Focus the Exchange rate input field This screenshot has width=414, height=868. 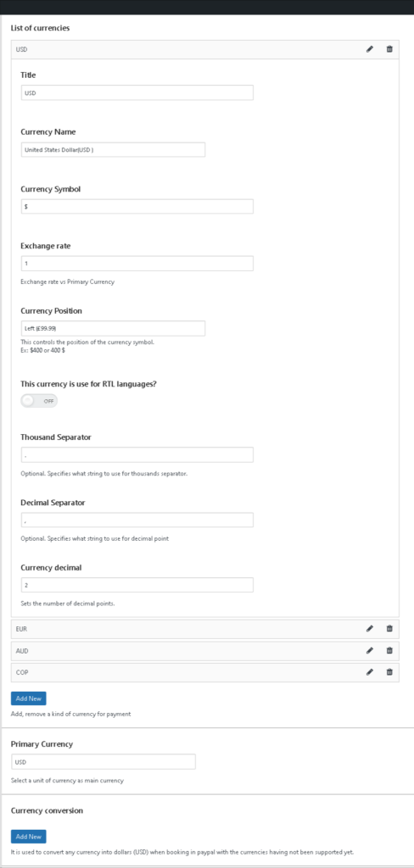point(137,264)
